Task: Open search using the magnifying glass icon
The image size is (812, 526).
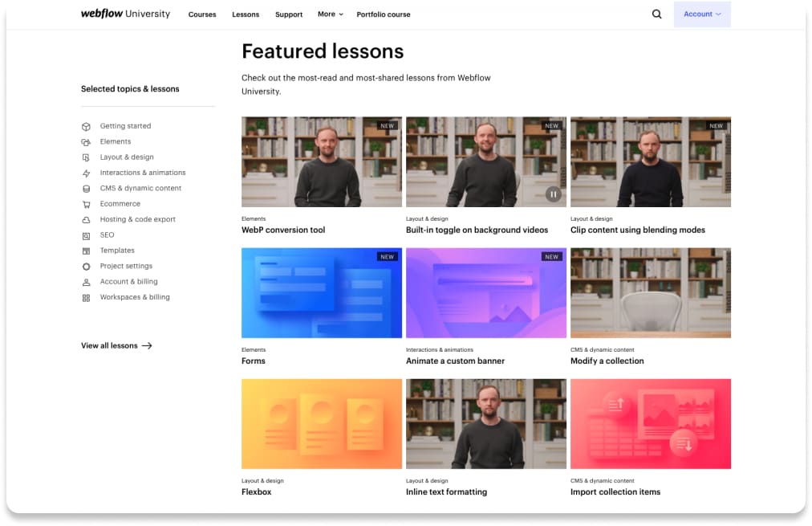Action: coord(656,14)
